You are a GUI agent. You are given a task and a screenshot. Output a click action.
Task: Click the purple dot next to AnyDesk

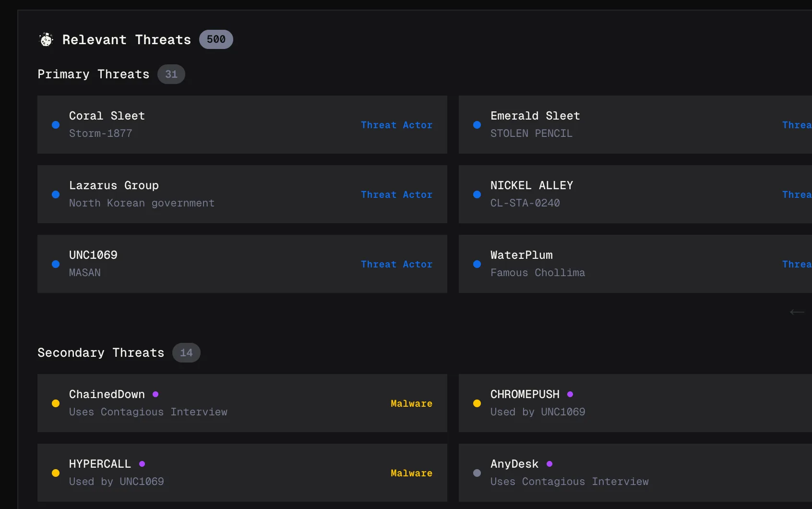(x=549, y=464)
